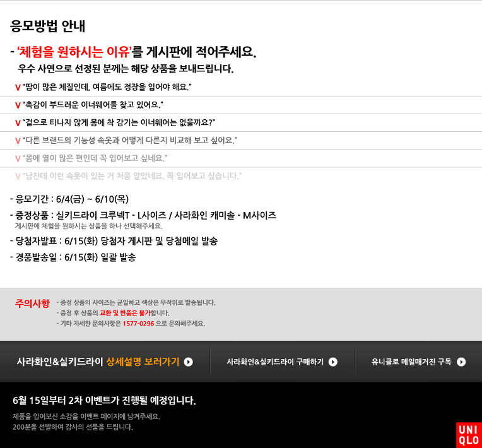
Task: Click the 응모방법 안내 heading
Action: tap(47, 26)
